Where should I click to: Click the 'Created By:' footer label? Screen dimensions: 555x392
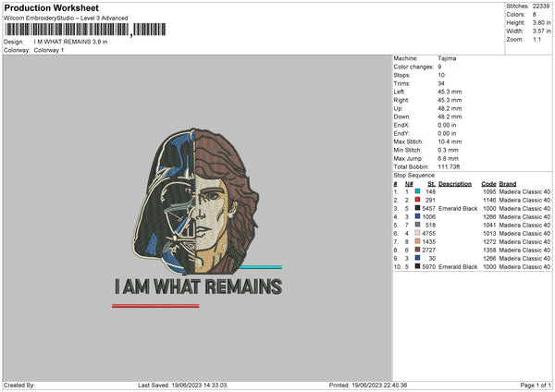[19, 386]
